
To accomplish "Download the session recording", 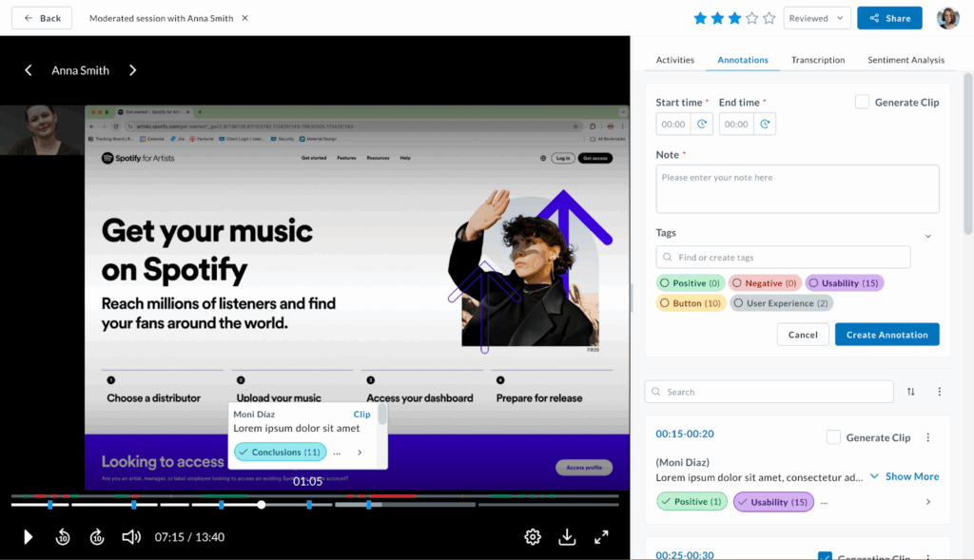I will tap(567, 536).
